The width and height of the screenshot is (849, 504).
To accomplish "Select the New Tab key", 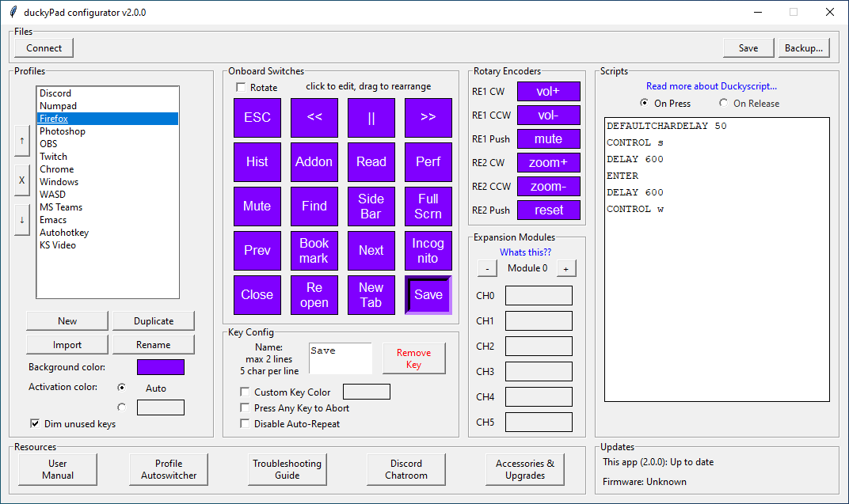I will pyautogui.click(x=371, y=294).
